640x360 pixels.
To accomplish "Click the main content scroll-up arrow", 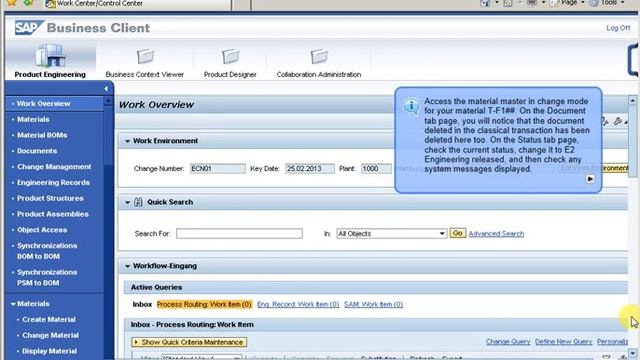I will click(x=632, y=100).
